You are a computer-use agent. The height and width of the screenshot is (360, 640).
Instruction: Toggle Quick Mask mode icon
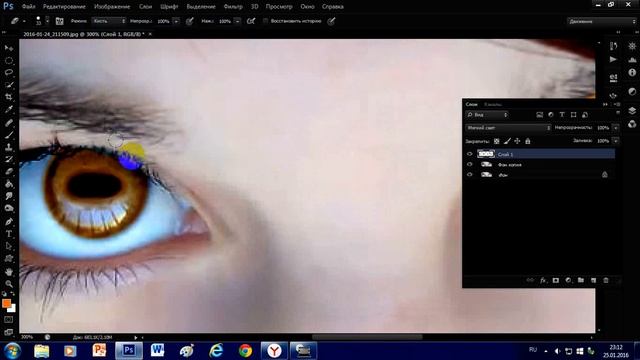point(9,320)
